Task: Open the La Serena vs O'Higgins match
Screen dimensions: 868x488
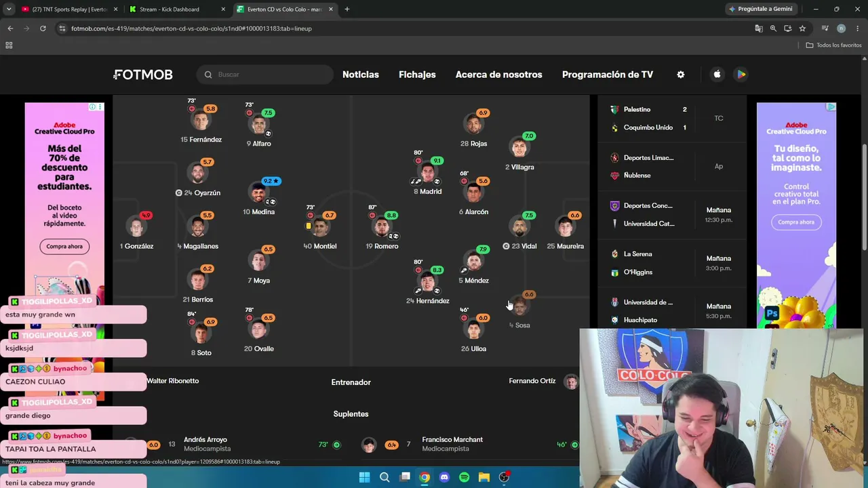Action: tap(671, 263)
